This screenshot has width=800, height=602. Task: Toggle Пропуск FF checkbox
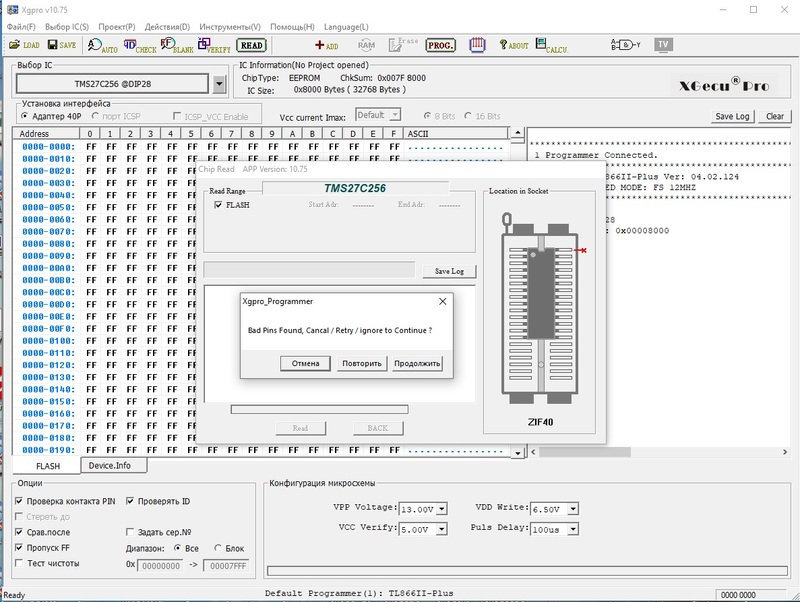tap(19, 547)
